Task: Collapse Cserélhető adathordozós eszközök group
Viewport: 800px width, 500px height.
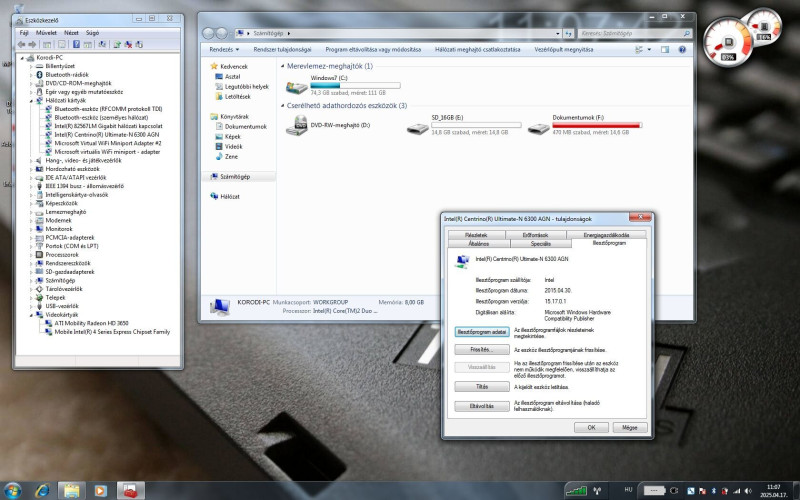Action: (283, 106)
